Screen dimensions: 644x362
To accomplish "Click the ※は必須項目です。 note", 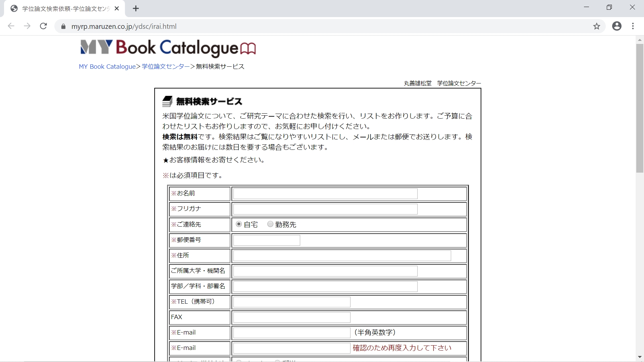I will point(194,175).
